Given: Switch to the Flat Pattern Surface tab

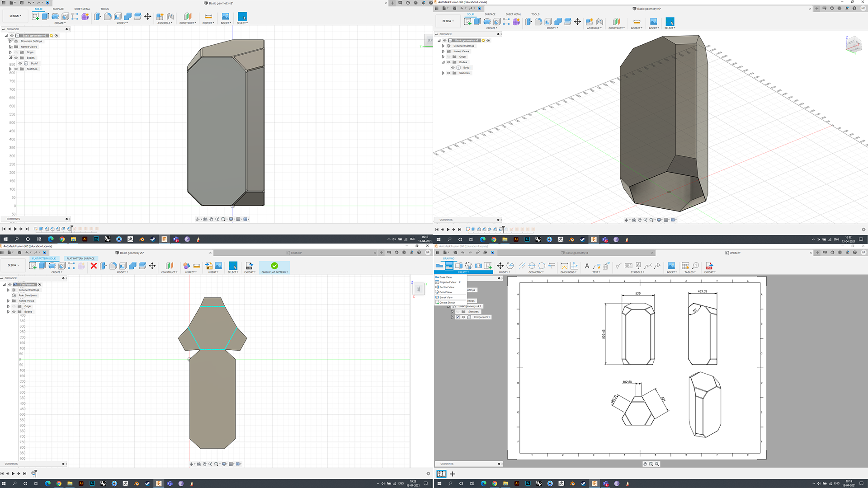Looking at the screenshot, I should (x=80, y=258).
